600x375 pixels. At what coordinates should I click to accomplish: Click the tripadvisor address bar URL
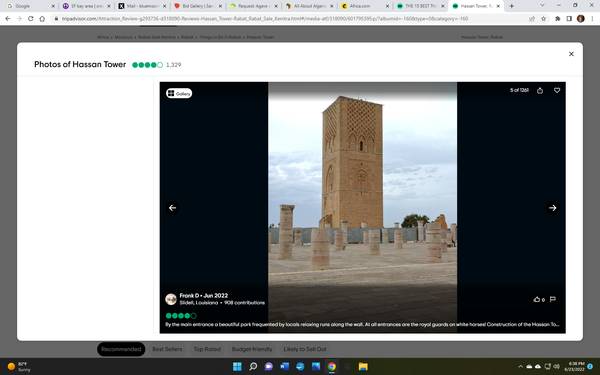tap(265, 19)
